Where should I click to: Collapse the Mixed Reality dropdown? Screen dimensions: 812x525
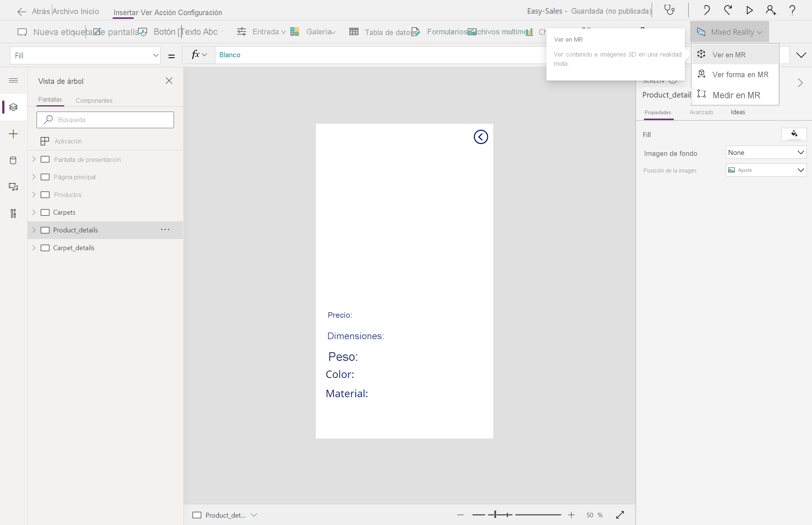pyautogui.click(x=729, y=32)
